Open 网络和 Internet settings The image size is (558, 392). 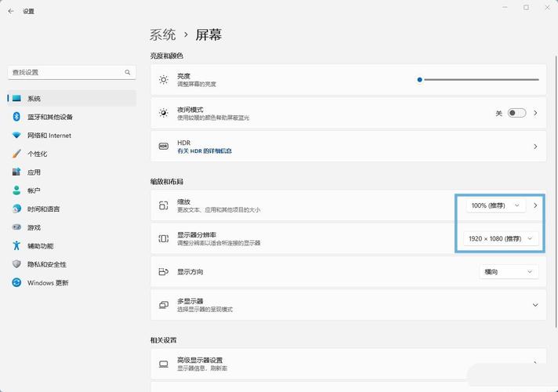[72, 136]
